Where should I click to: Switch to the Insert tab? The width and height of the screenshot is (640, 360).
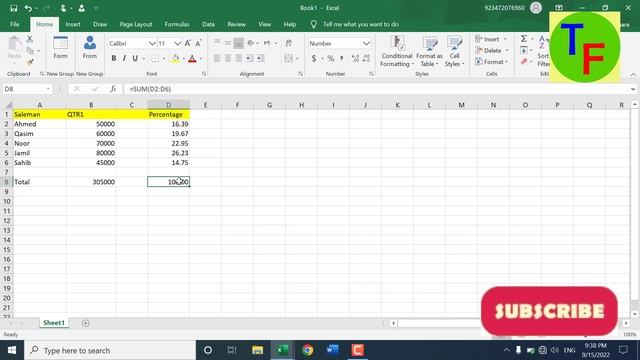(x=73, y=24)
